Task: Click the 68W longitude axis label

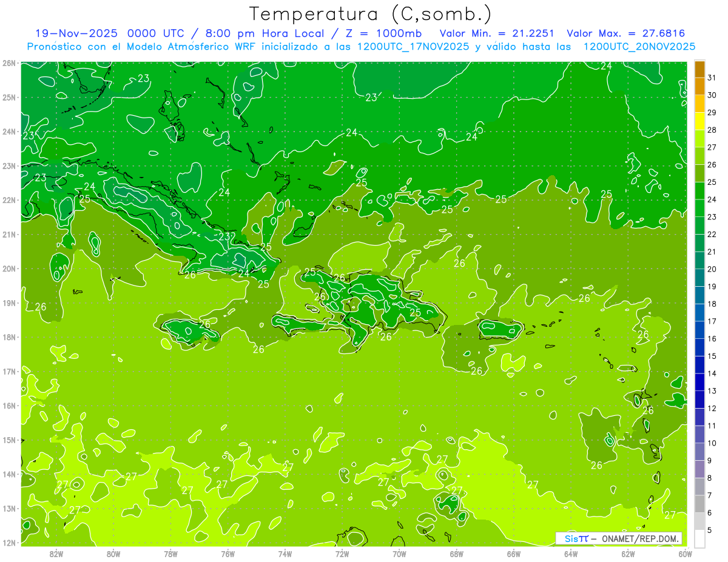Action: 457,554
